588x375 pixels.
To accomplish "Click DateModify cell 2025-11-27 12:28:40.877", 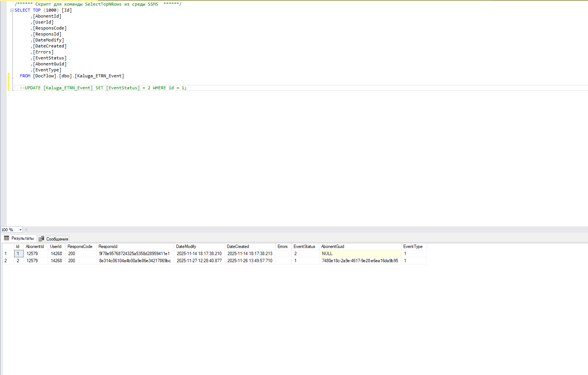I will coord(199,261).
